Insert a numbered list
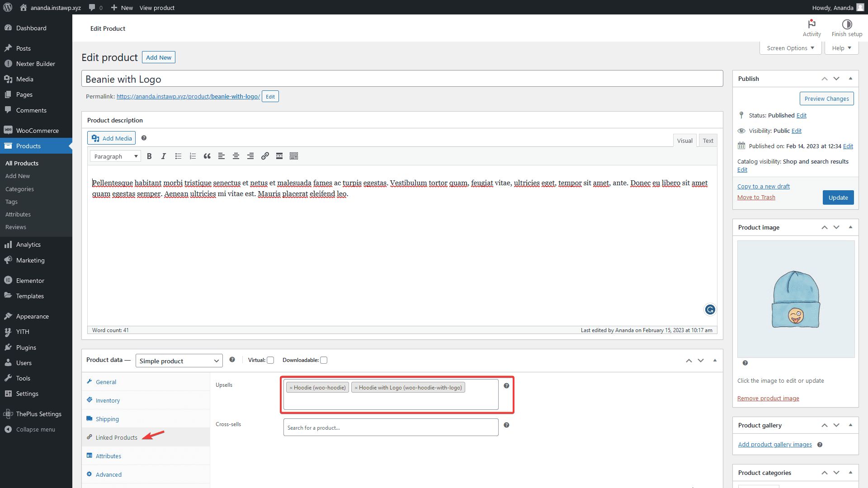Screen dimensions: 868x488 (193, 156)
